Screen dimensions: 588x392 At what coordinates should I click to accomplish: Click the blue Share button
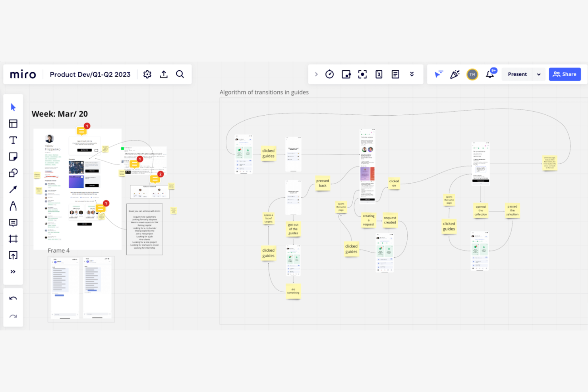(x=565, y=74)
